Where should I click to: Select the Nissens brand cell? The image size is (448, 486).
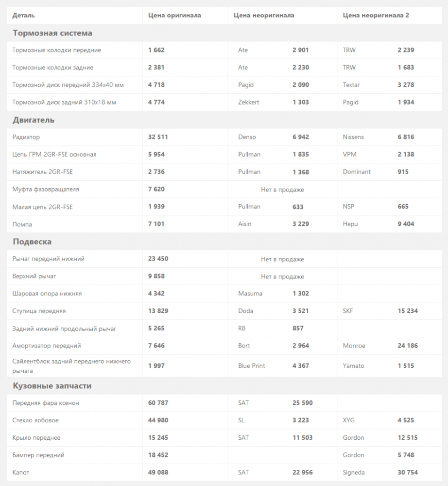click(x=353, y=137)
